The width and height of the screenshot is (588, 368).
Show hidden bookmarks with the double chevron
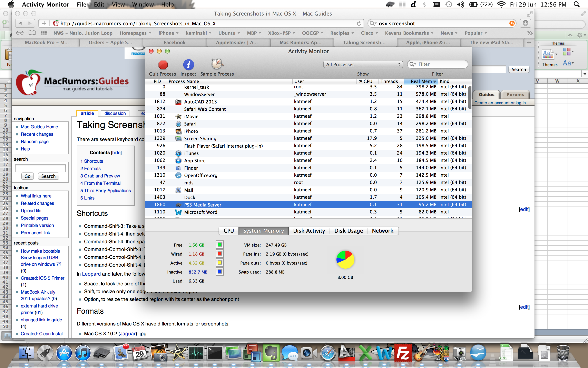(x=530, y=33)
